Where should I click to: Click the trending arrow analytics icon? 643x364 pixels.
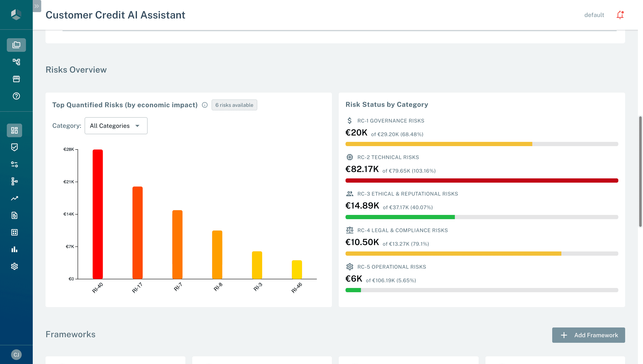tap(15, 198)
